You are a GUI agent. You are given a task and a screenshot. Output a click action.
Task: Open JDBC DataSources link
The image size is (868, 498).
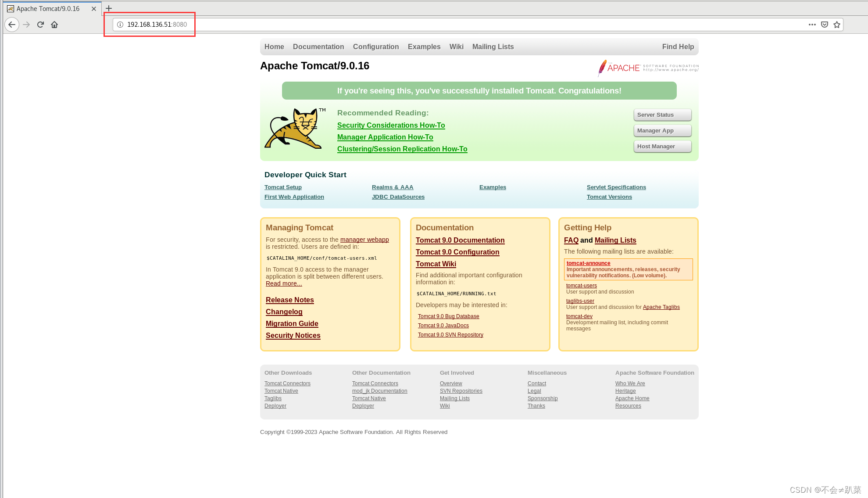click(x=398, y=197)
